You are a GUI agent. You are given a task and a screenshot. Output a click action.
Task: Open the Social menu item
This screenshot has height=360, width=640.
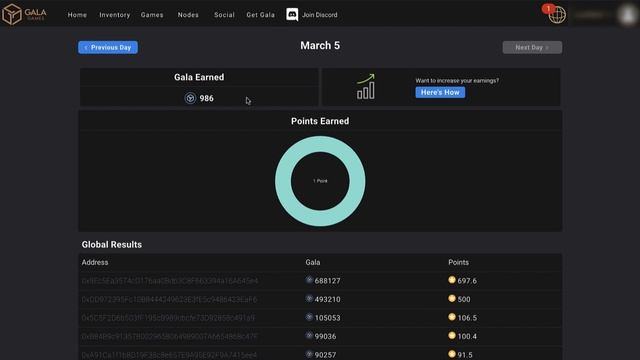[x=224, y=15]
